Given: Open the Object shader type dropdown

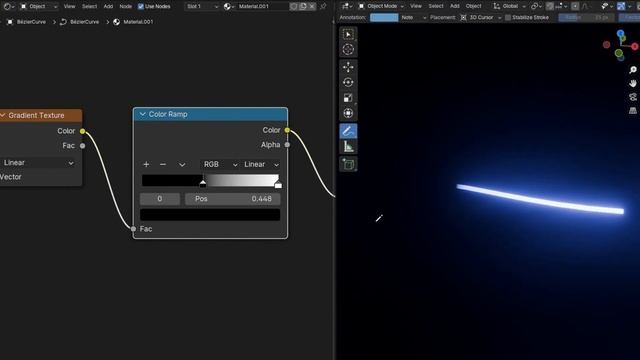Looking at the screenshot, I should [x=39, y=7].
